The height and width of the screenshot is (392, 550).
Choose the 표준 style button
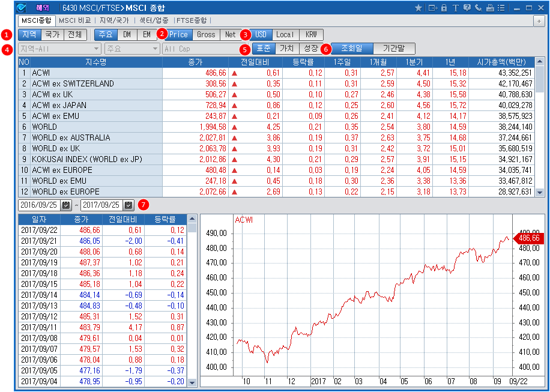pos(264,49)
